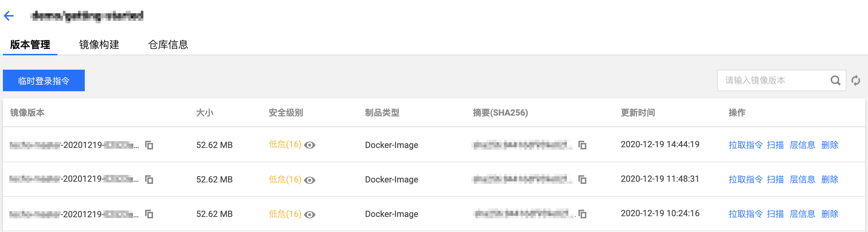The image size is (868, 232).
Task: View vulnerability details eye icon, third row
Action: click(x=310, y=214)
